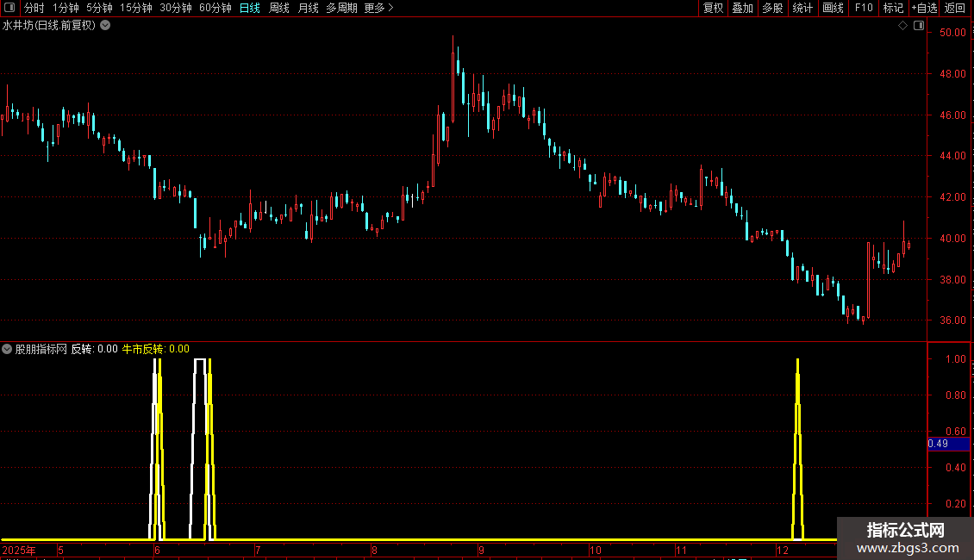Image resolution: width=974 pixels, height=560 pixels.
Task: Select the 60分钟 period tab
Action: coord(215,8)
